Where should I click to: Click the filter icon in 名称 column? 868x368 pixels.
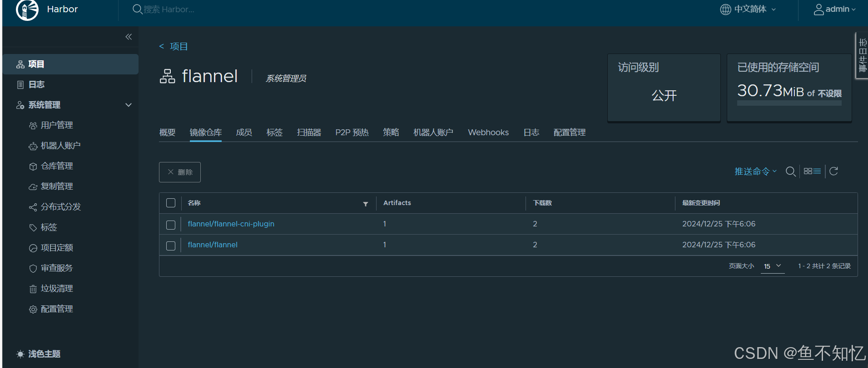click(366, 204)
